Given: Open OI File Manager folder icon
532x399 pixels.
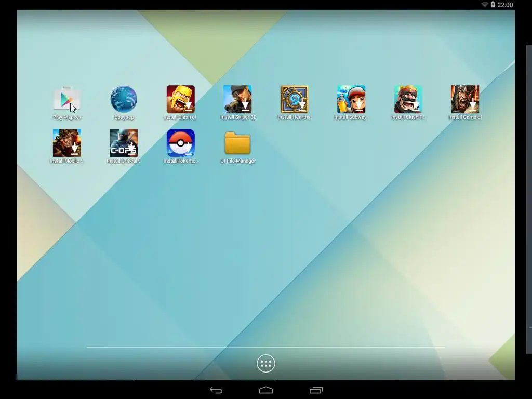Looking at the screenshot, I should coord(237,143).
